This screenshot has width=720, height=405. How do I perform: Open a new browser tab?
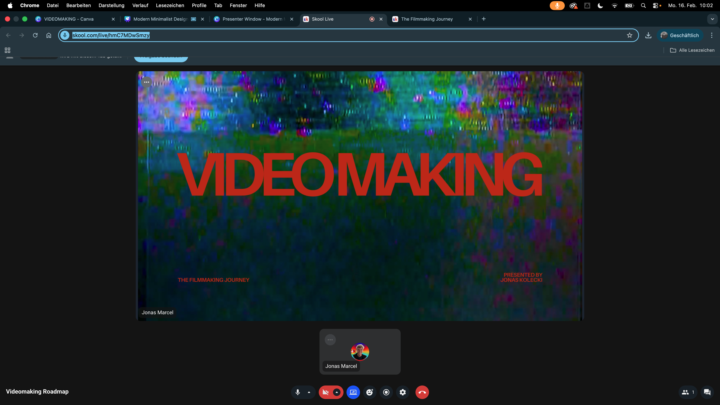(484, 19)
